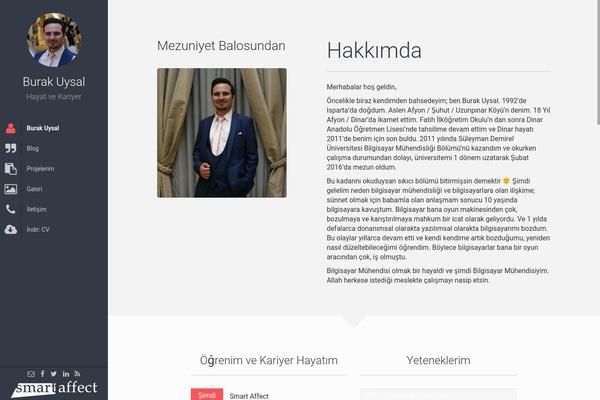
Task: Click the Galeri picture icon
Action: coord(11,189)
